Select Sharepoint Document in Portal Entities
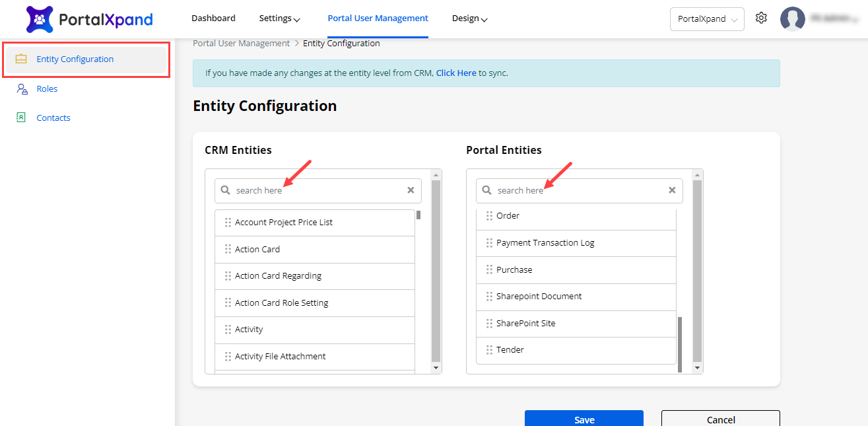This screenshot has width=868, height=426. pos(539,297)
